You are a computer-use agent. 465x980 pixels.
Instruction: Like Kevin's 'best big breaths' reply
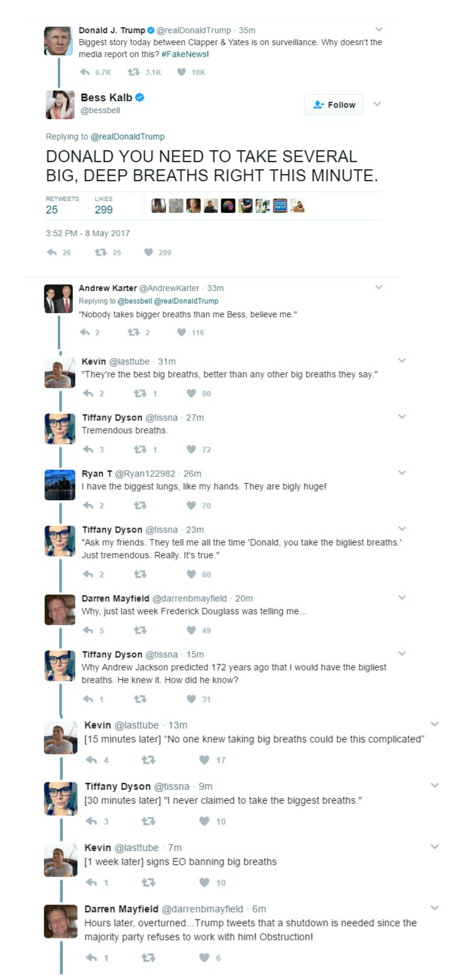tap(191, 393)
